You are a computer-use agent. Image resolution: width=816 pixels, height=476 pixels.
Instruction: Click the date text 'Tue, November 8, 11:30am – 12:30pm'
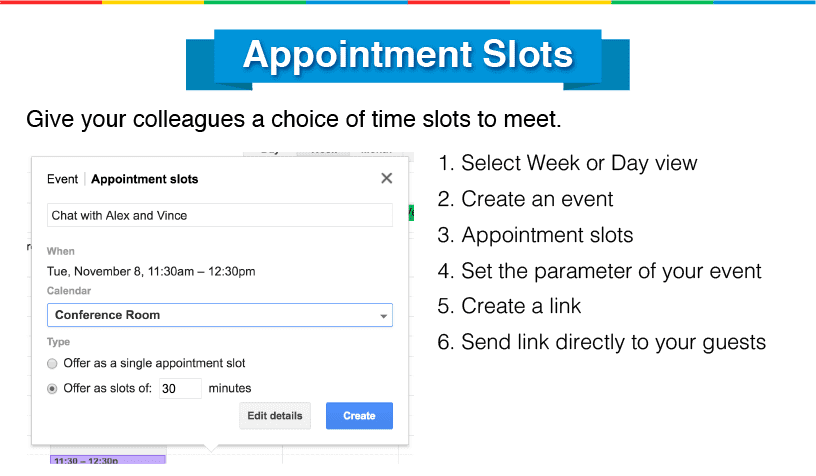[x=151, y=272]
